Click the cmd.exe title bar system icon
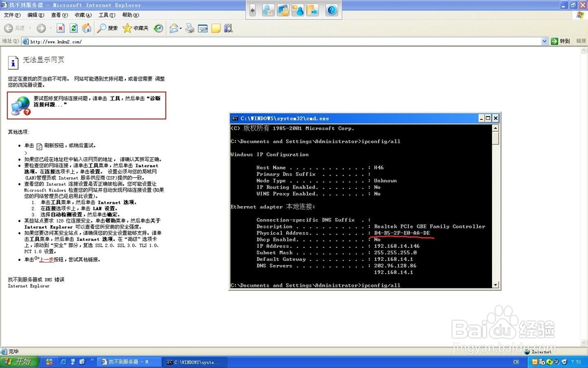 (235, 118)
